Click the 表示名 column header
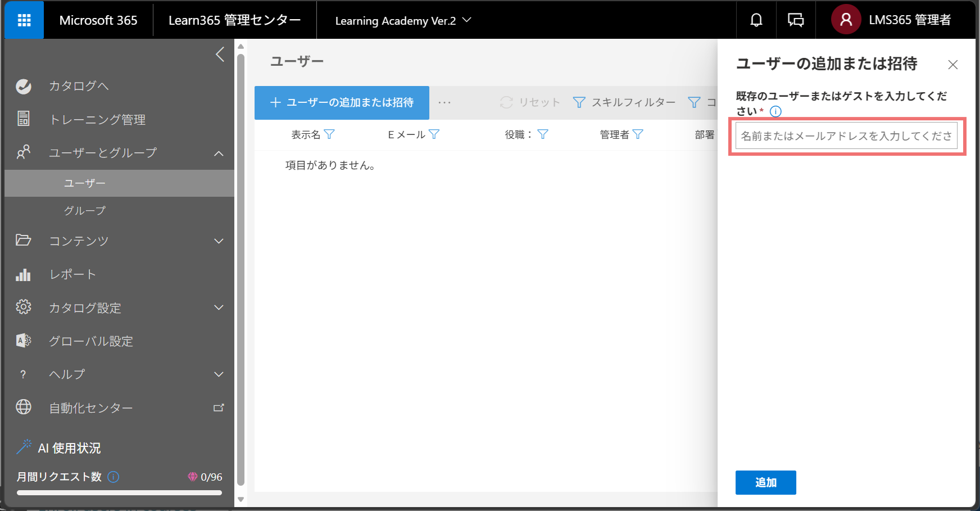 pyautogui.click(x=306, y=135)
